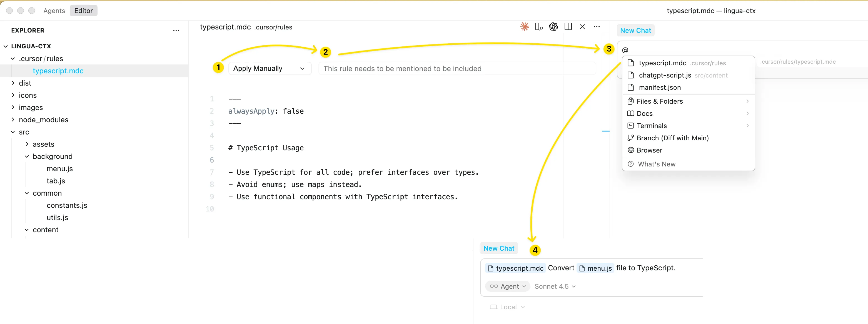
Task: Click the What's New link
Action: click(656, 164)
